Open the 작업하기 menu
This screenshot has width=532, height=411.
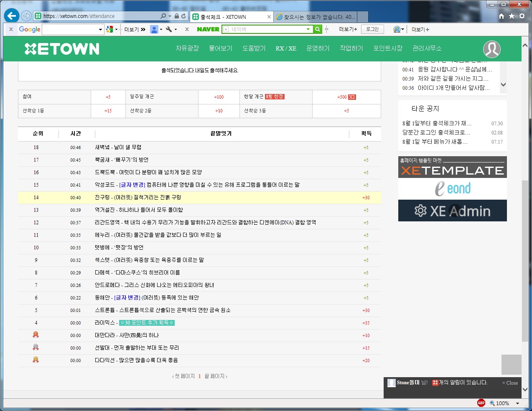[x=351, y=48]
